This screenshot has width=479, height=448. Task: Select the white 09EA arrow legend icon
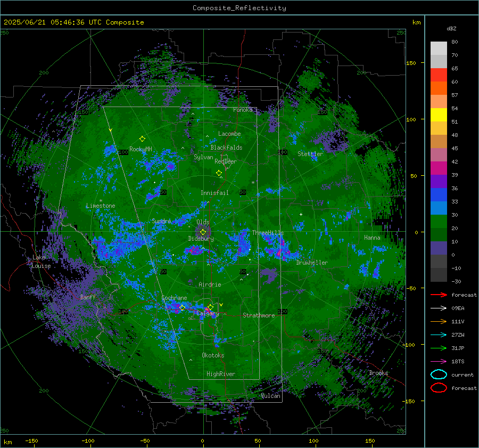pos(439,308)
